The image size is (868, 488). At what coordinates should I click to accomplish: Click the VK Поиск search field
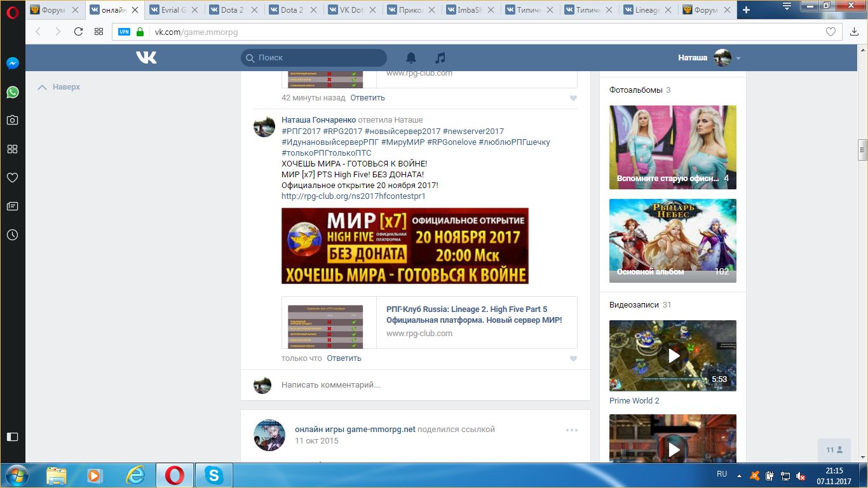click(x=314, y=58)
